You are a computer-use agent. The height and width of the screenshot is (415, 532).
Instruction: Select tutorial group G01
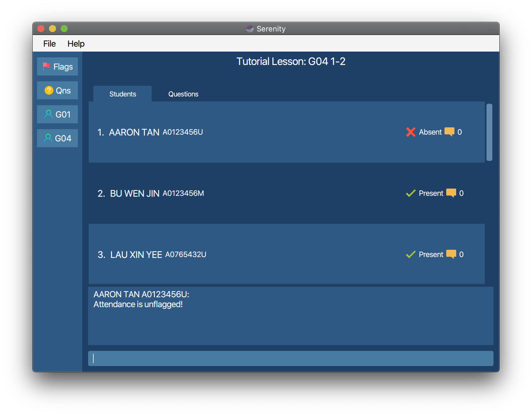click(57, 114)
